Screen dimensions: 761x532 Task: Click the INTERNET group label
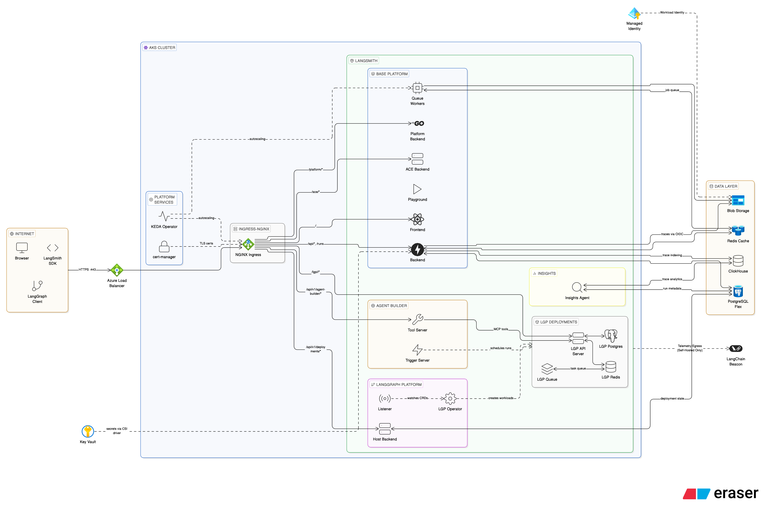[22, 234]
